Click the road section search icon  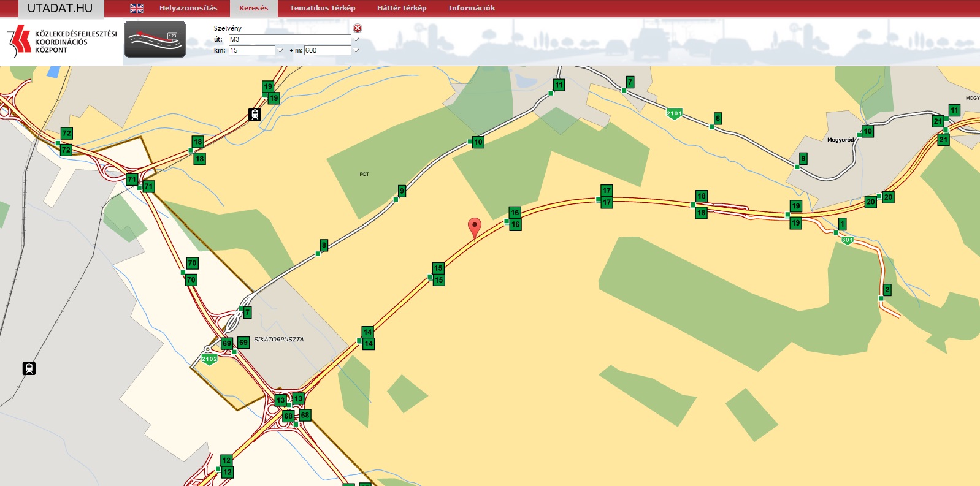[x=155, y=40]
